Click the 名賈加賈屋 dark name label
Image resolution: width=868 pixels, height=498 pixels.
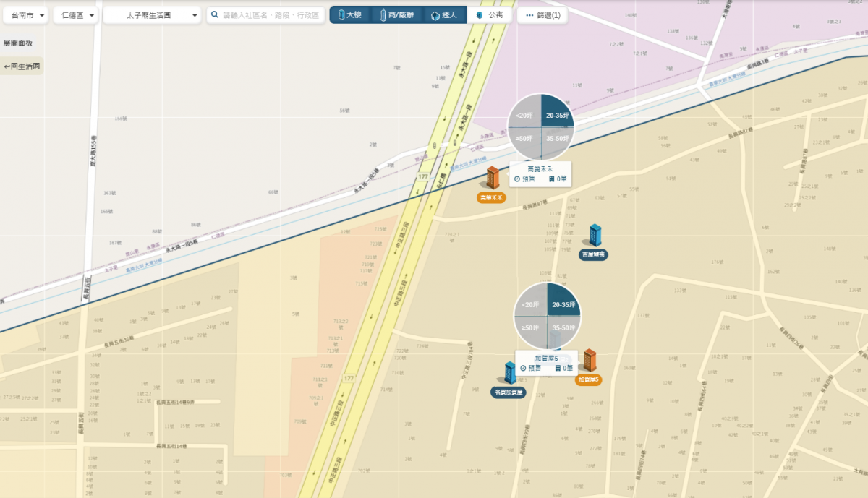click(509, 392)
